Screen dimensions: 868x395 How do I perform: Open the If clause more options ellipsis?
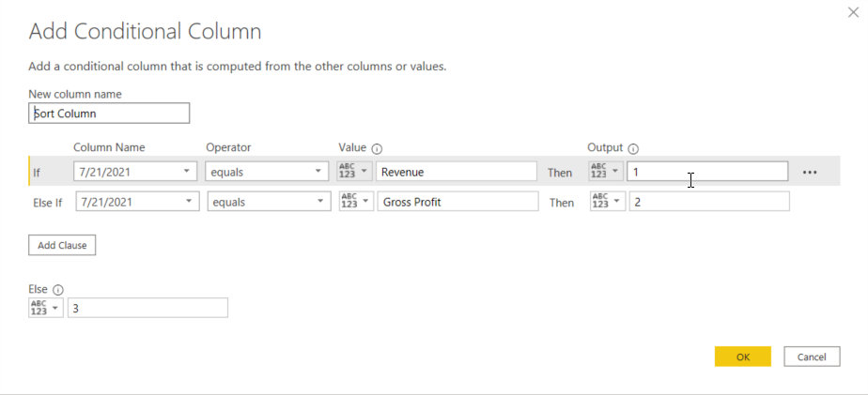click(810, 172)
